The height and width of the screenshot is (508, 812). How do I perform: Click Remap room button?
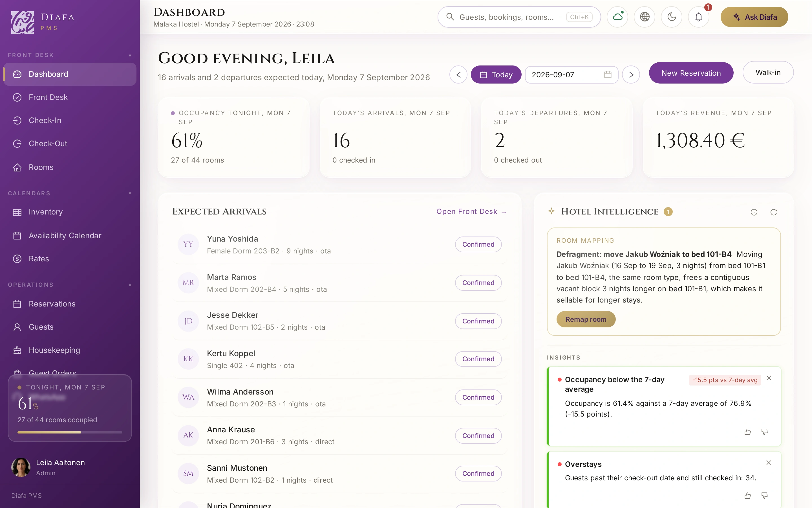click(x=586, y=319)
